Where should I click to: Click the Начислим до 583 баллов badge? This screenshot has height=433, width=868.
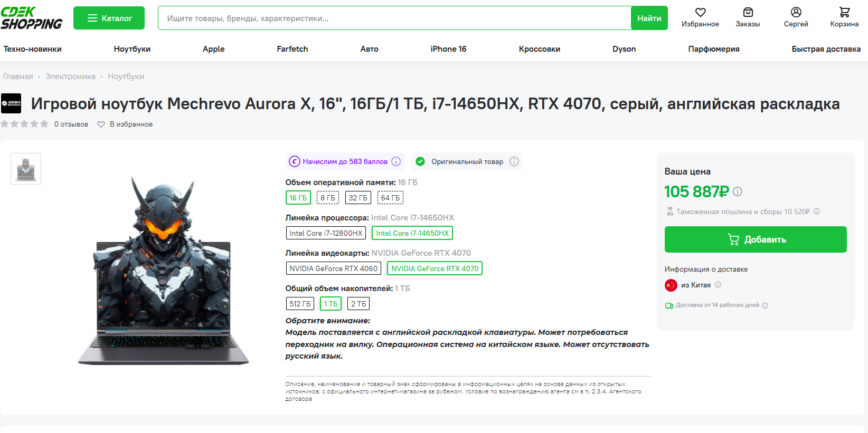coord(345,161)
